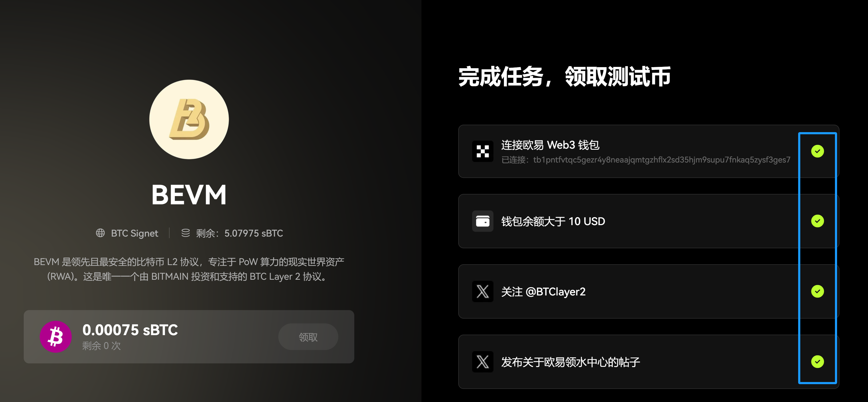Click the X icon beside 发布关于欧易领水中心的帖子
868x402 pixels.
pyautogui.click(x=483, y=362)
